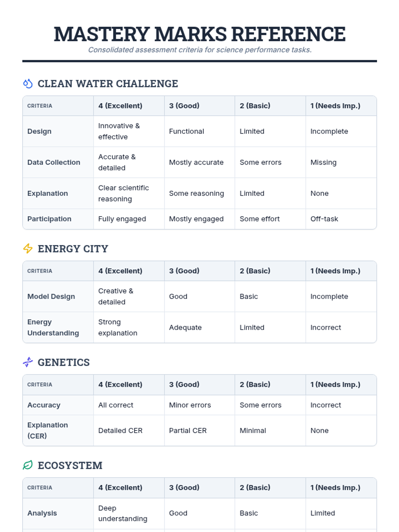Click the Detailed CER cell
399x532 pixels.
129,431
